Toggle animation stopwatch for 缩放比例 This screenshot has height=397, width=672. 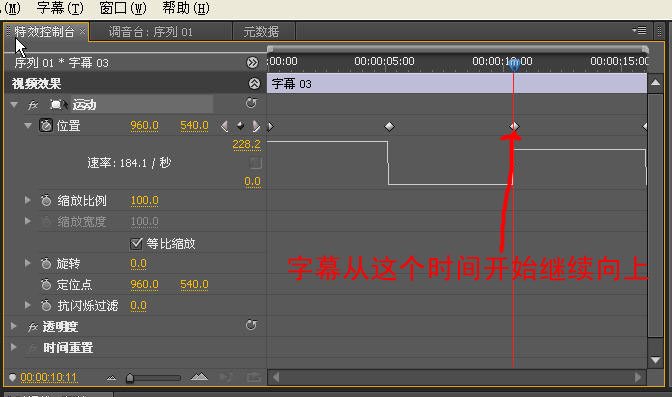click(46, 201)
